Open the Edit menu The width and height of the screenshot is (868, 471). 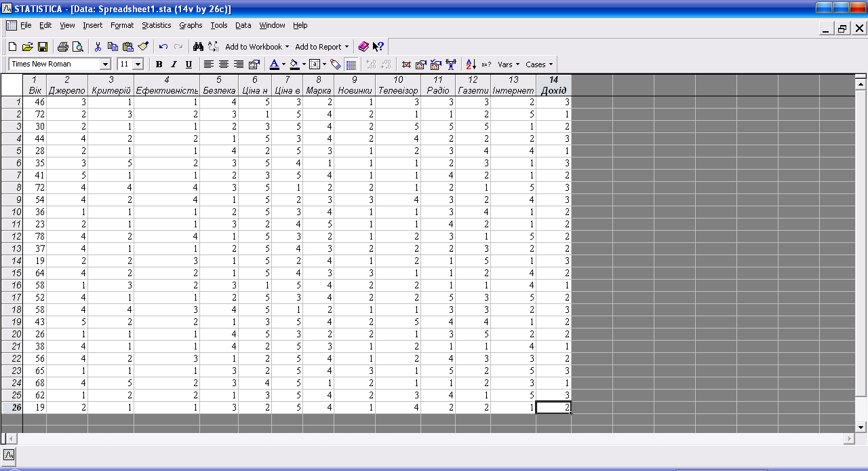coord(45,25)
